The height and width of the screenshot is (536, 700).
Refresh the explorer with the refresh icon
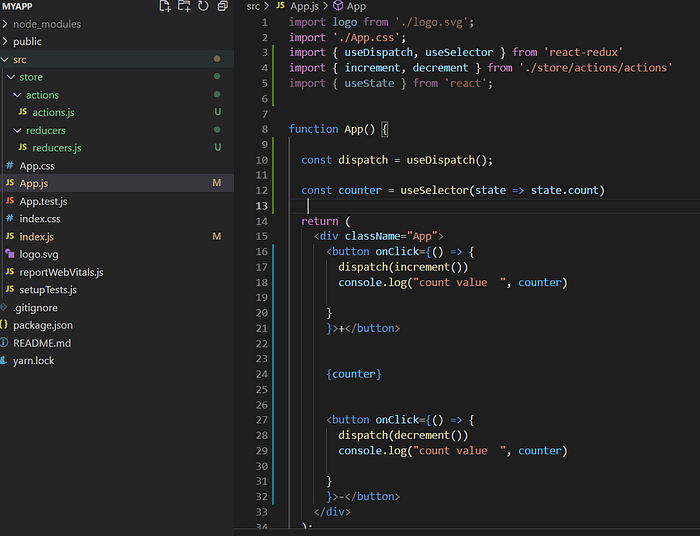click(203, 6)
